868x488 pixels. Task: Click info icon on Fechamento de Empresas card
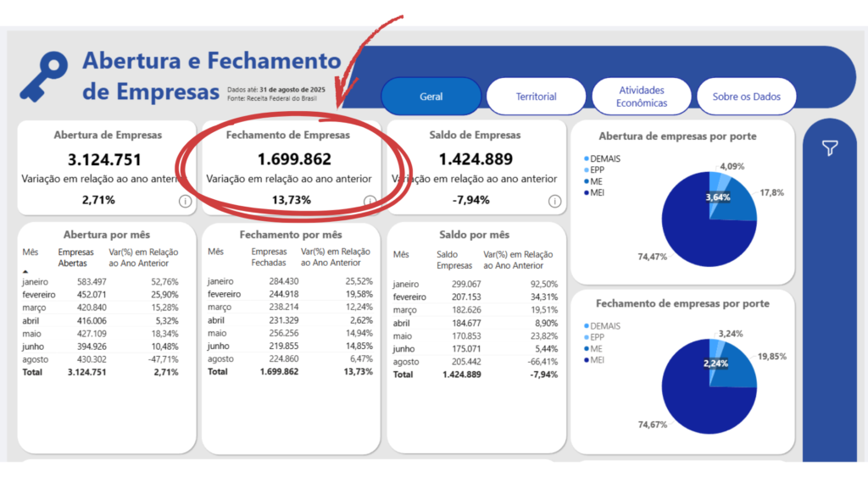coord(370,201)
